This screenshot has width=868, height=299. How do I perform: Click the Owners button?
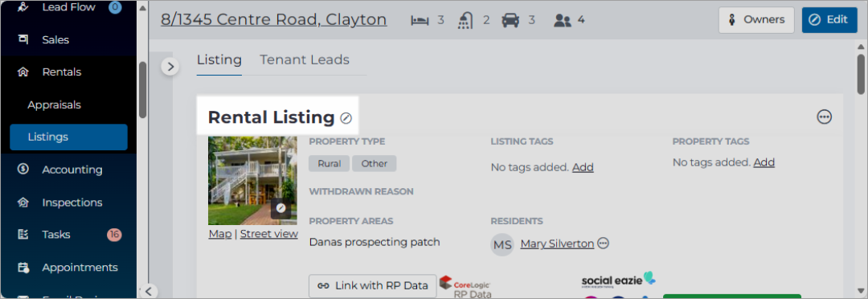[756, 20]
